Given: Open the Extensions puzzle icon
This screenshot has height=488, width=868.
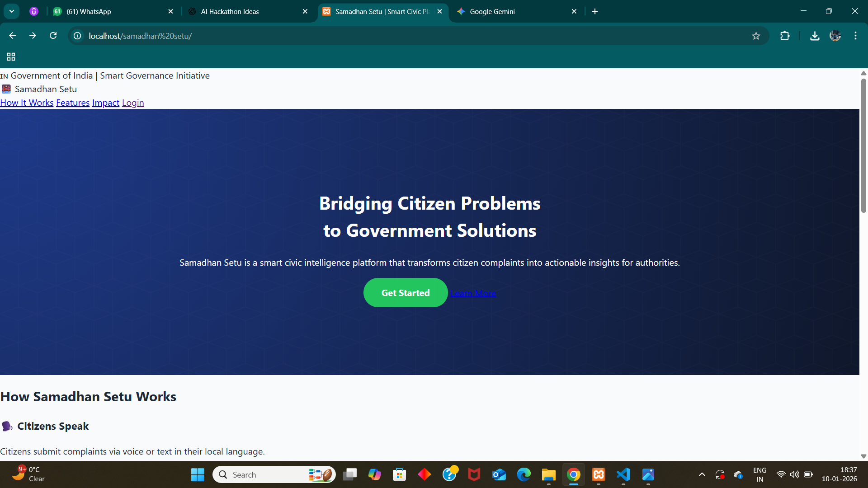Looking at the screenshot, I should (x=785, y=36).
